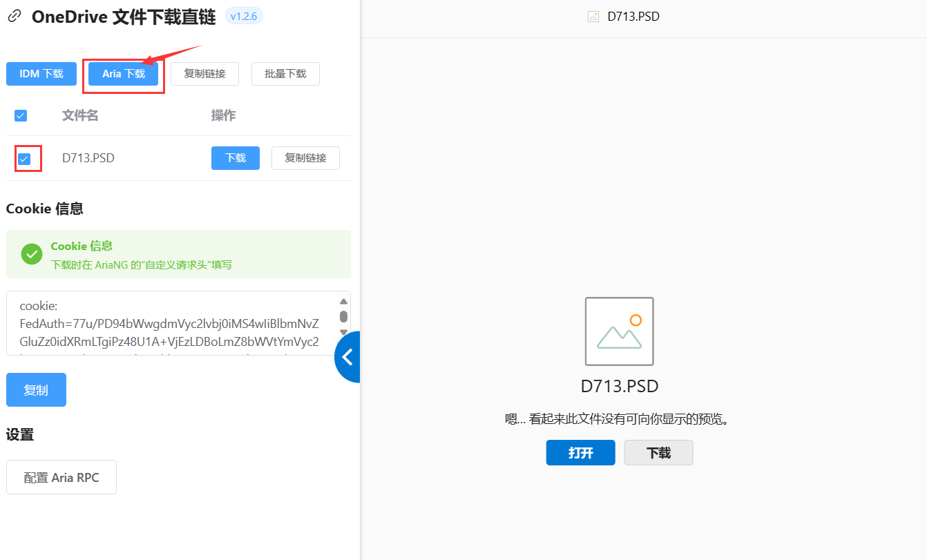The width and height of the screenshot is (927, 560).
Task: Click the IDM 下载 button
Action: tap(41, 74)
